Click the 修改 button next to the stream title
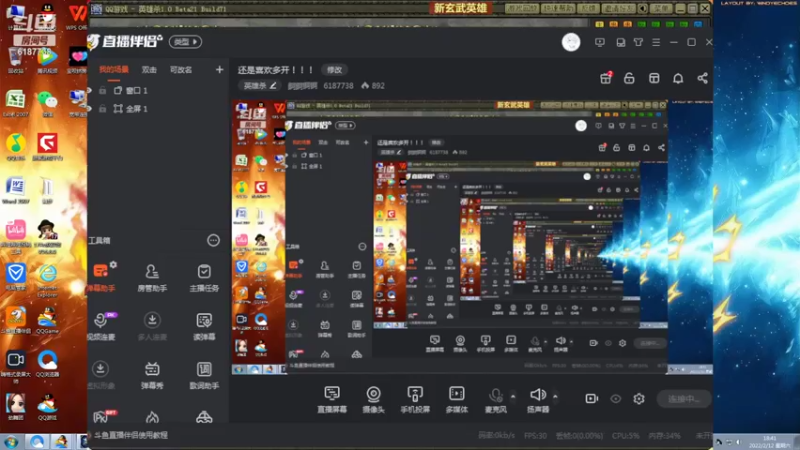 tap(334, 70)
